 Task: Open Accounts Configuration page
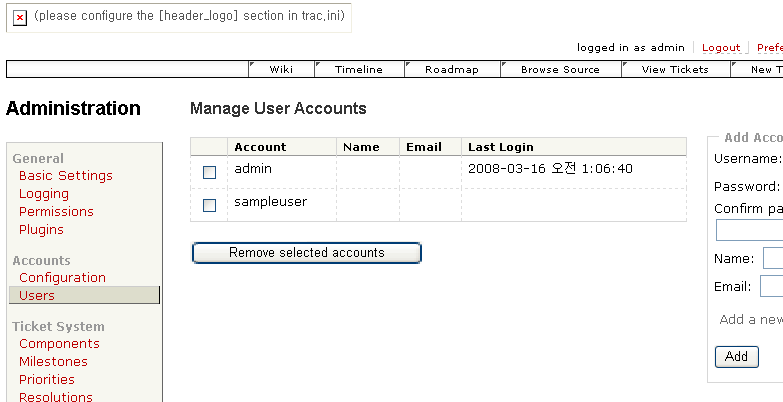tap(62, 278)
